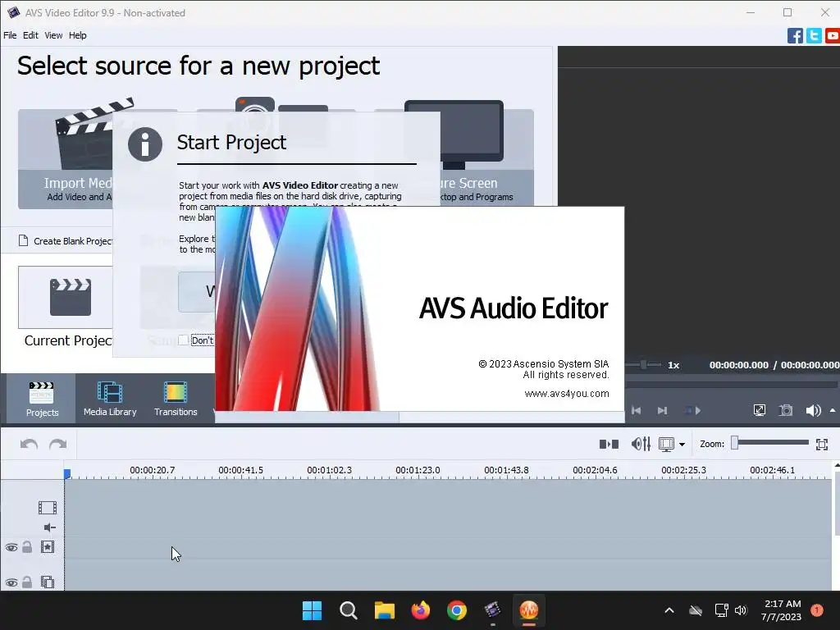Viewport: 840px width, 630px height.
Task: Click the AVS Audio Editor taskbar icon
Action: click(x=529, y=610)
